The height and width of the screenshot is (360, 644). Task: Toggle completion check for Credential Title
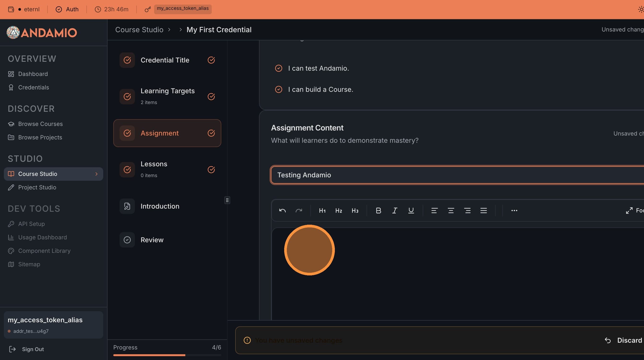pos(211,60)
